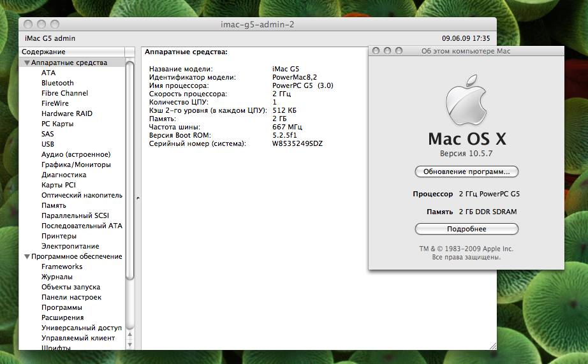The width and height of the screenshot is (588, 364).
Task: Click serial number value W8535249SDZ
Action: click(x=297, y=143)
